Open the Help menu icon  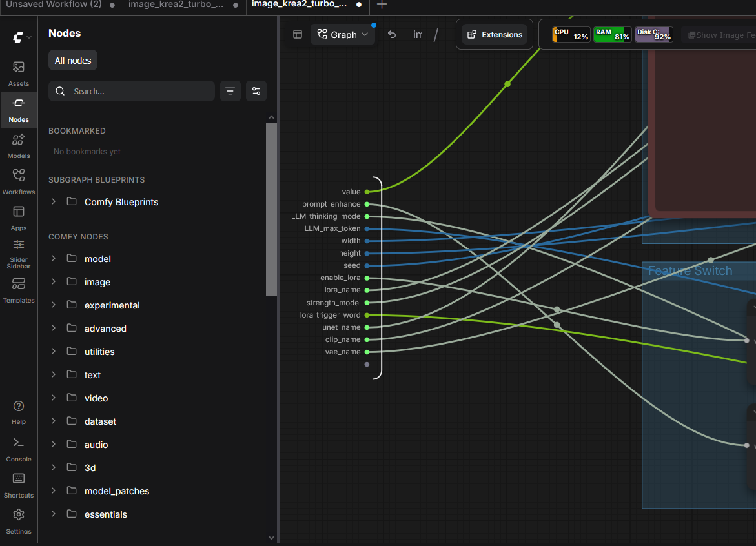pyautogui.click(x=19, y=412)
